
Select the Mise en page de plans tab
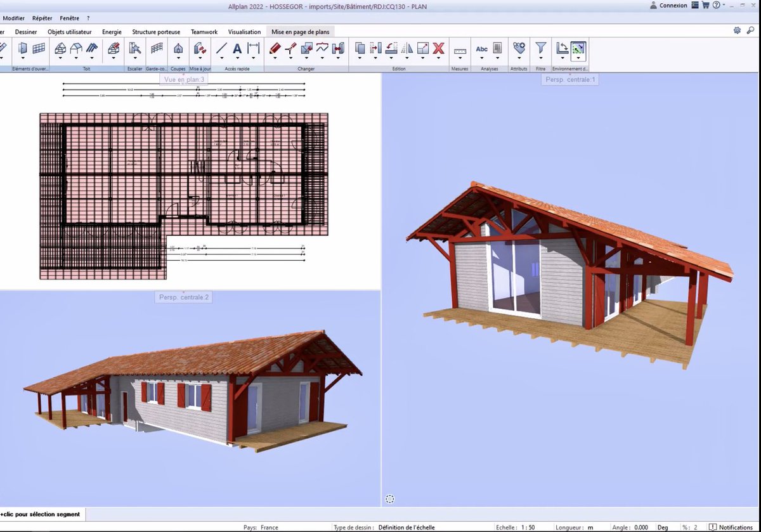(x=300, y=32)
